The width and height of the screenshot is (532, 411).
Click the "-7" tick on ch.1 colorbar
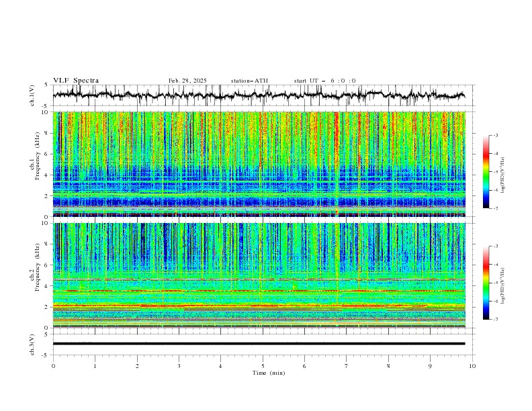(496, 209)
